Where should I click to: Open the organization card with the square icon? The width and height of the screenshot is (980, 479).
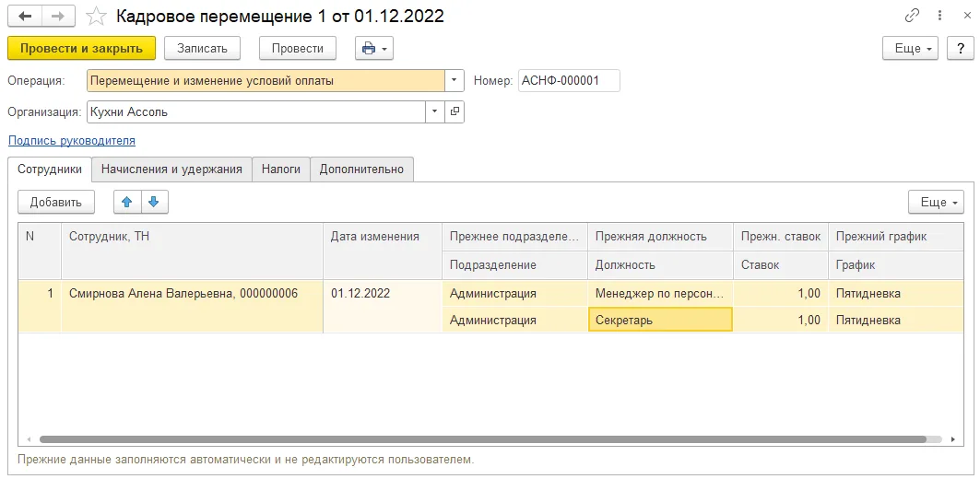tap(455, 111)
